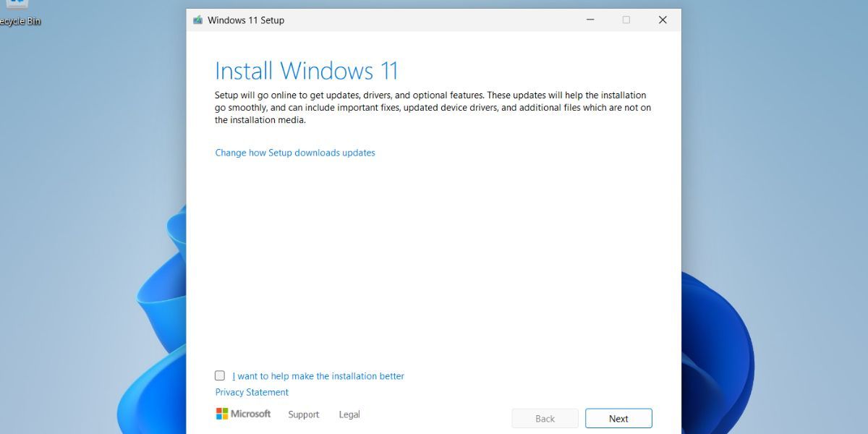Click the Install Windows 11 heading
The width and height of the screenshot is (868, 434).
coord(307,71)
